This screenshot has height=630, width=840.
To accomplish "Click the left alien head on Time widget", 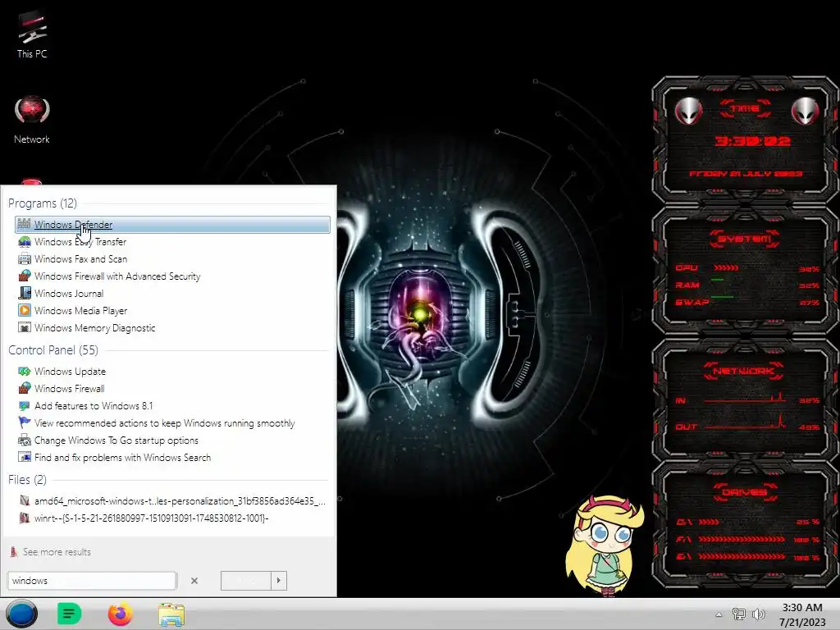I will (x=688, y=112).
